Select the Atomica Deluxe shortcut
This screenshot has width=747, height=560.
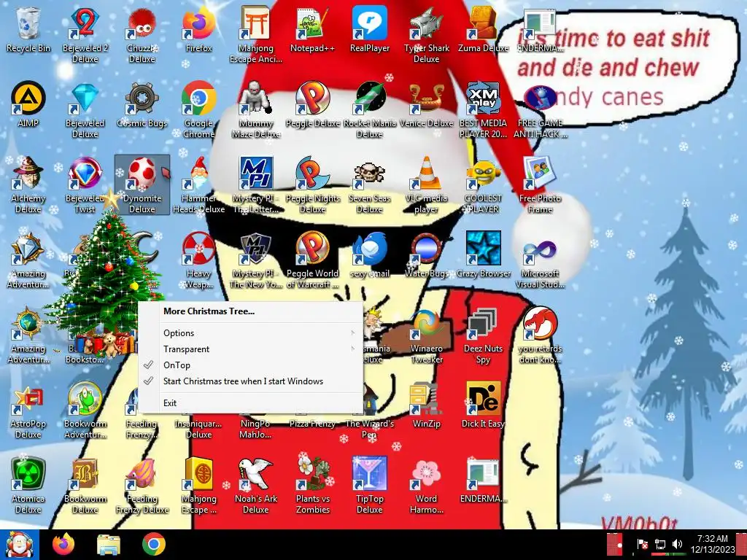point(28,485)
